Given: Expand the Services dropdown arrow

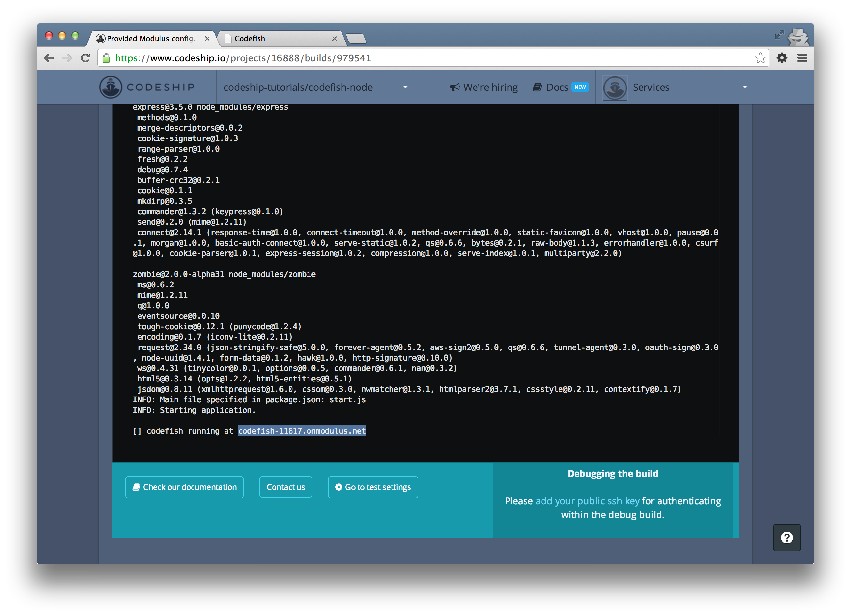Looking at the screenshot, I should [745, 87].
